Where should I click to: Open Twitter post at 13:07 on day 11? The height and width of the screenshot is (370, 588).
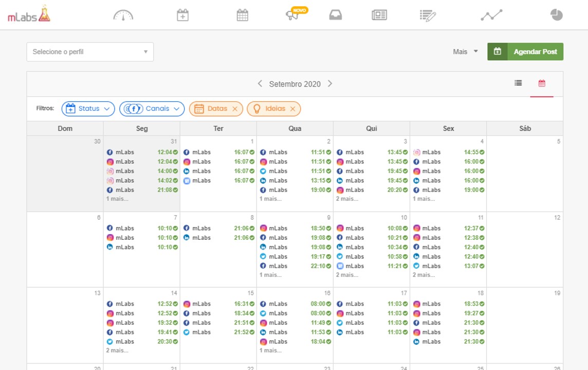(449, 266)
